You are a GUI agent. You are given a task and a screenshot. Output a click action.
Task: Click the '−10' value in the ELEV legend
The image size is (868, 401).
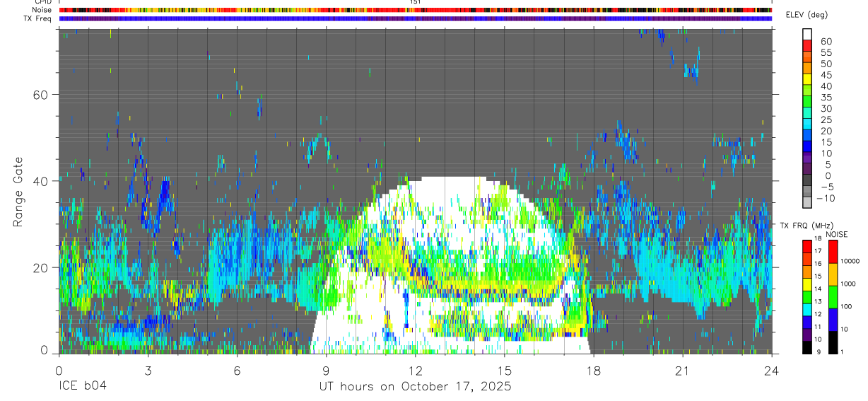point(827,199)
